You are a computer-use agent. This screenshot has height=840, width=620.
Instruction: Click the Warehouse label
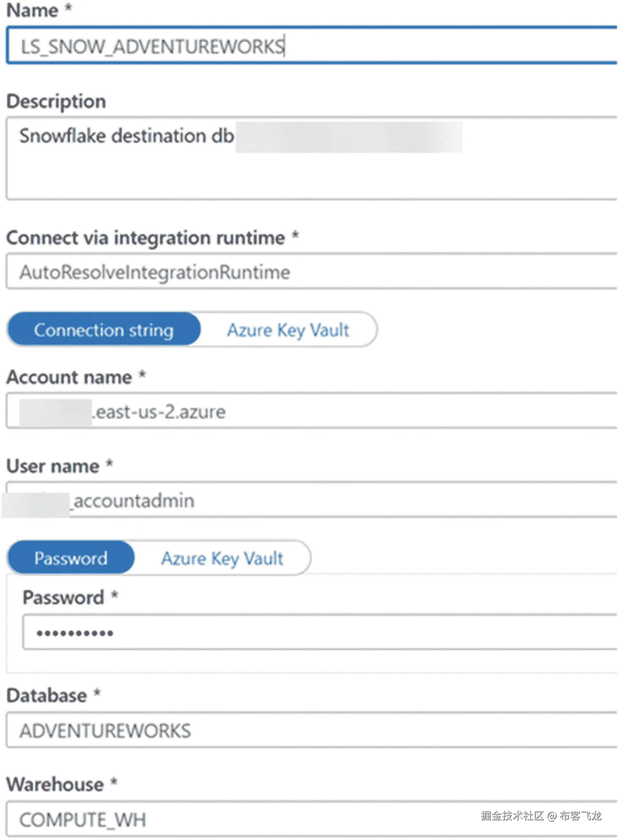pos(55,785)
